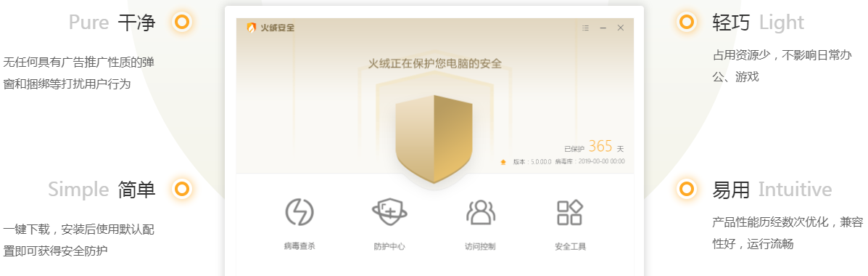Click the 火绒正在保护您电脑的安全 status text
This screenshot has width=868, height=276.
point(435,63)
